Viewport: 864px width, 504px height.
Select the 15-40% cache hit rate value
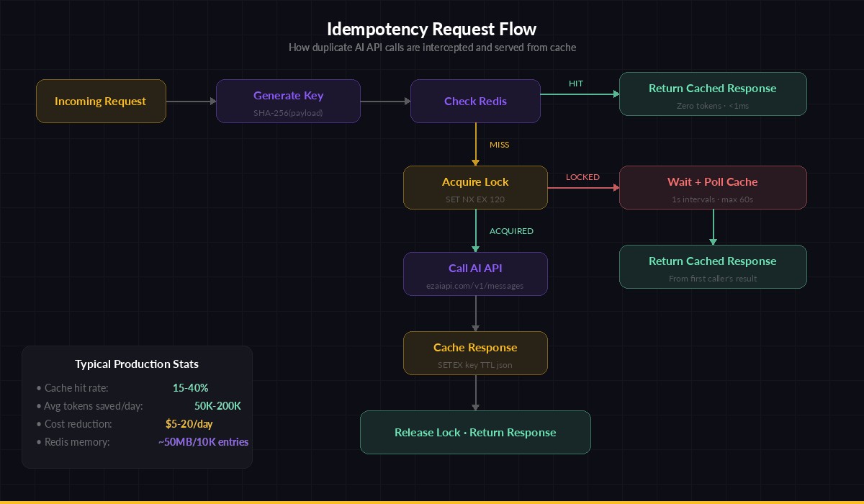190,387
